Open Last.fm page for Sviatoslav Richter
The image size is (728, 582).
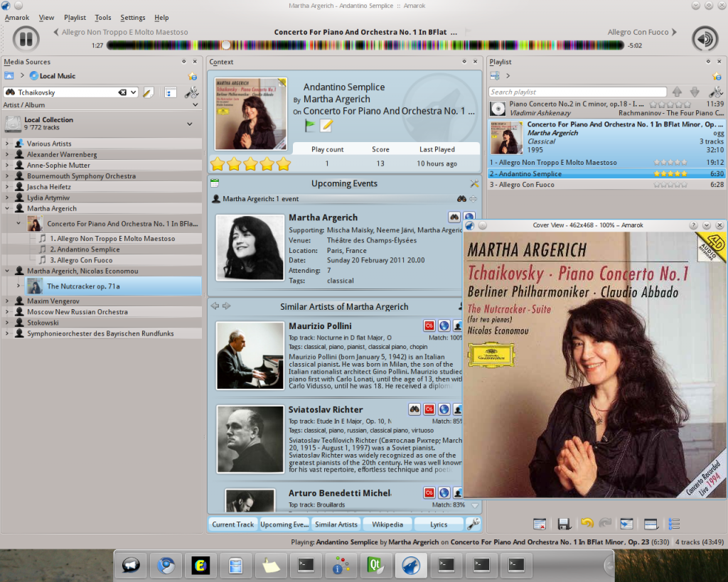(x=429, y=409)
